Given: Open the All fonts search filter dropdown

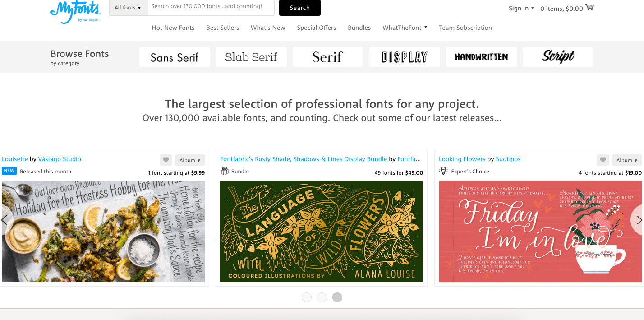Looking at the screenshot, I should click(x=129, y=8).
